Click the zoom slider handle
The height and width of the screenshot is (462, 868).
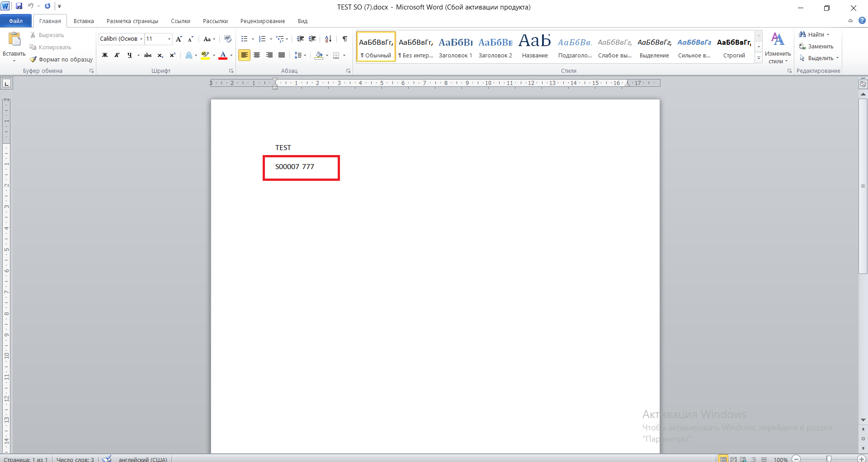[829, 459]
